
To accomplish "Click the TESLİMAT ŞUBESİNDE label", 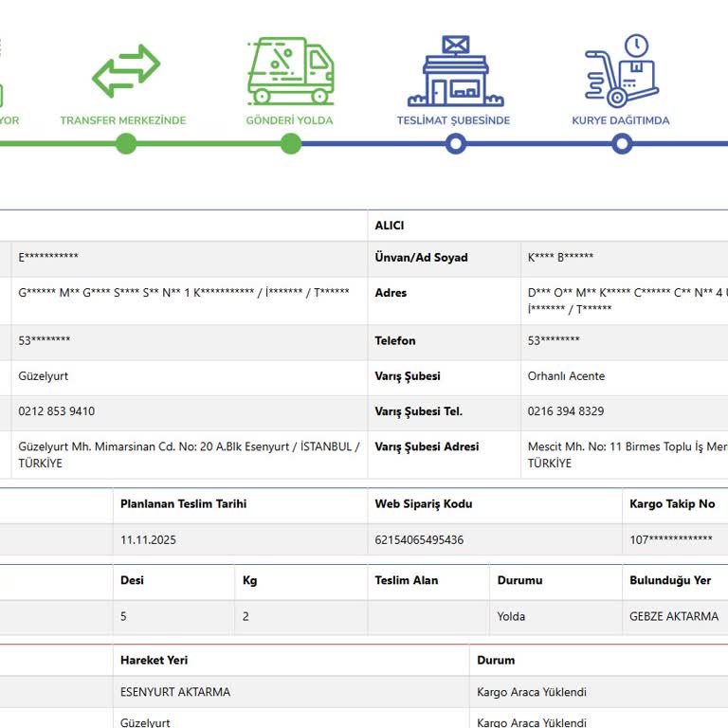I will click(453, 120).
